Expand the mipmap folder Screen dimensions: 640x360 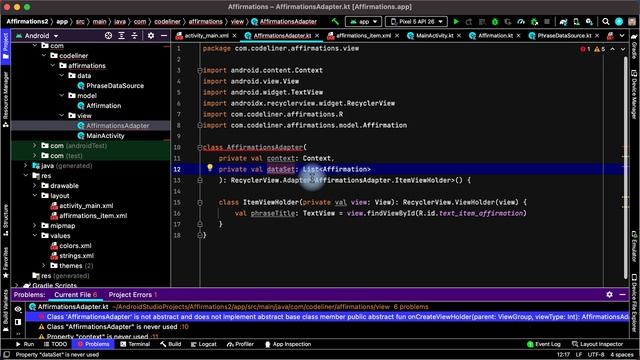point(35,226)
